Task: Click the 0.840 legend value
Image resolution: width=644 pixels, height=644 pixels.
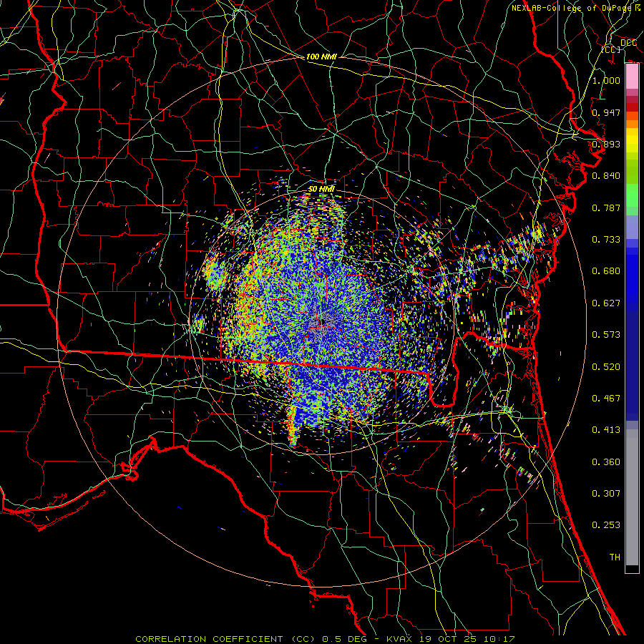Action: [x=606, y=176]
